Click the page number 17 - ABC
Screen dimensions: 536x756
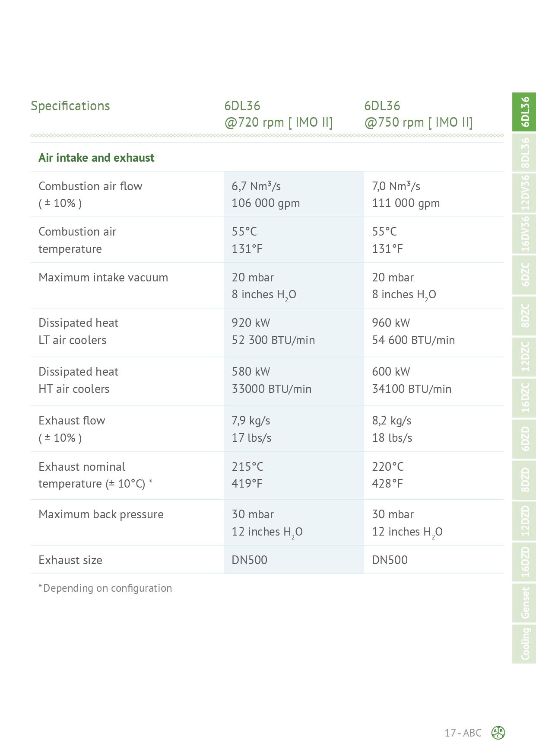click(463, 733)
